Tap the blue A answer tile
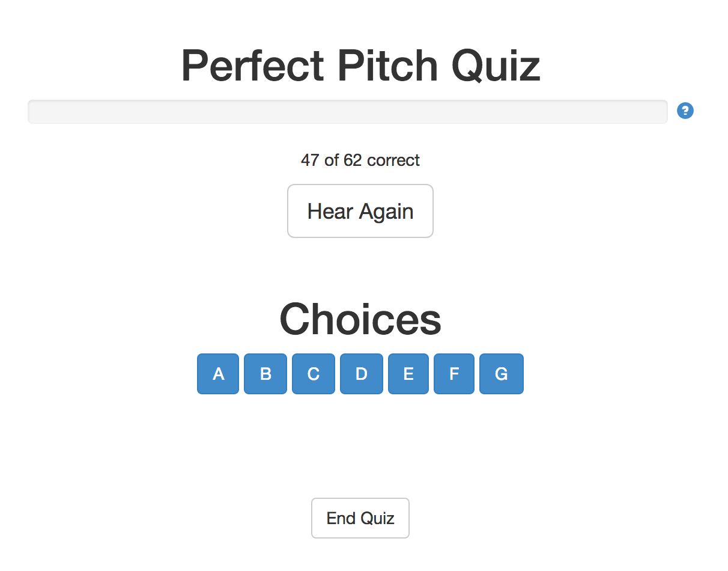728x571 pixels. click(218, 374)
